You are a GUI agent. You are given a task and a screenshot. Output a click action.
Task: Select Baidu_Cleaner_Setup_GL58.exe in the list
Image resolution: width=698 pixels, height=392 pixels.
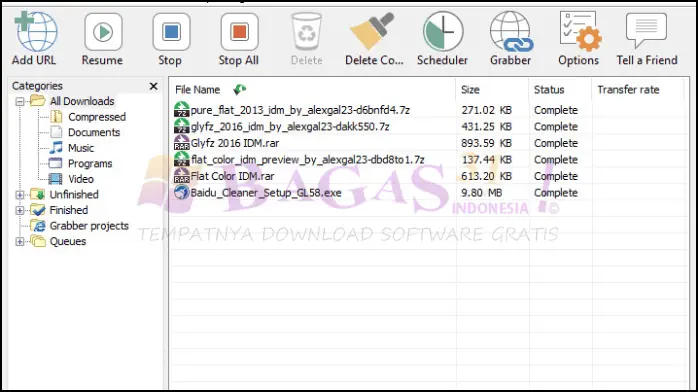pos(266,193)
